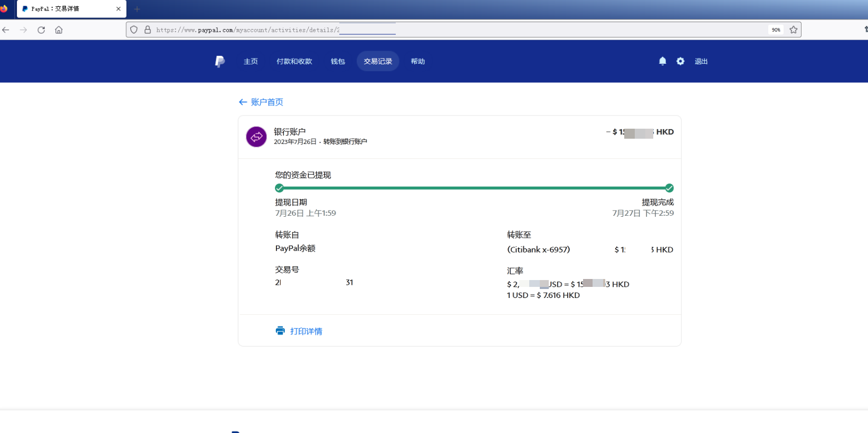The height and width of the screenshot is (433, 868).
Task: Click the 银行账户 title text
Action: [290, 132]
